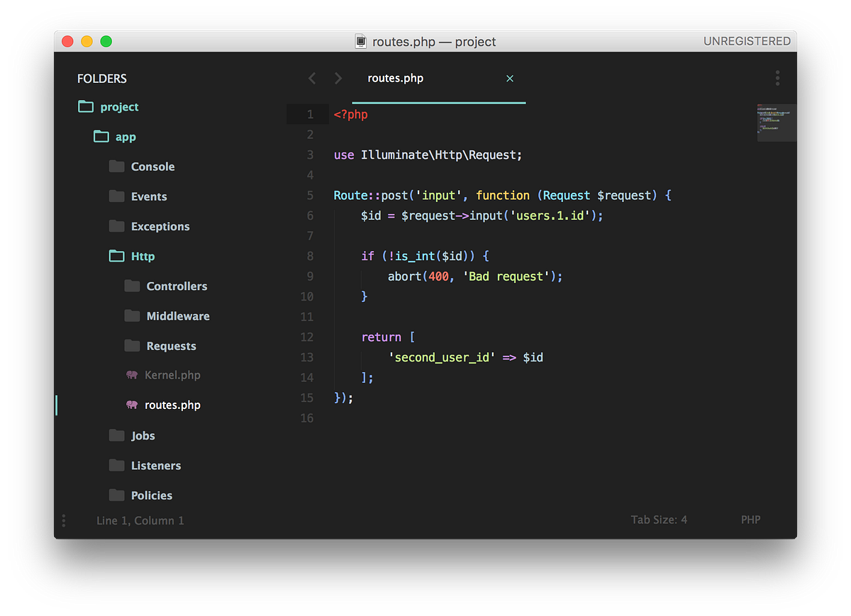Select the app folder label
Screen dimensions: 851x616
point(126,137)
